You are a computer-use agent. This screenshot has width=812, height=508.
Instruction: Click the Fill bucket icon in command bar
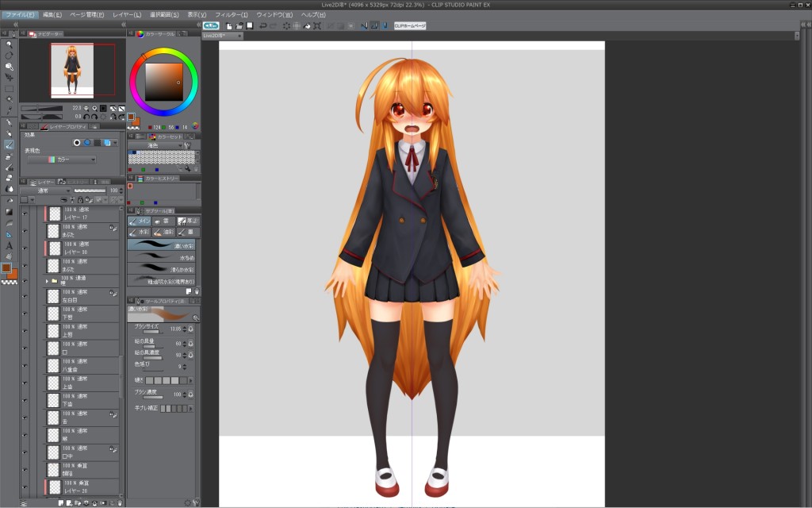click(x=307, y=25)
